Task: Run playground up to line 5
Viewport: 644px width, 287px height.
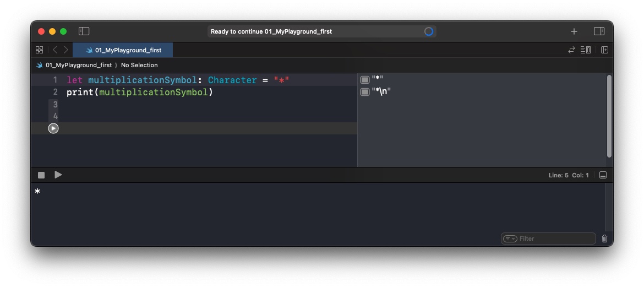Action: [x=53, y=128]
